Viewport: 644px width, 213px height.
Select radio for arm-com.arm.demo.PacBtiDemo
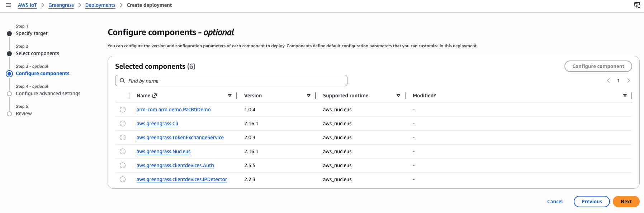[x=123, y=110]
